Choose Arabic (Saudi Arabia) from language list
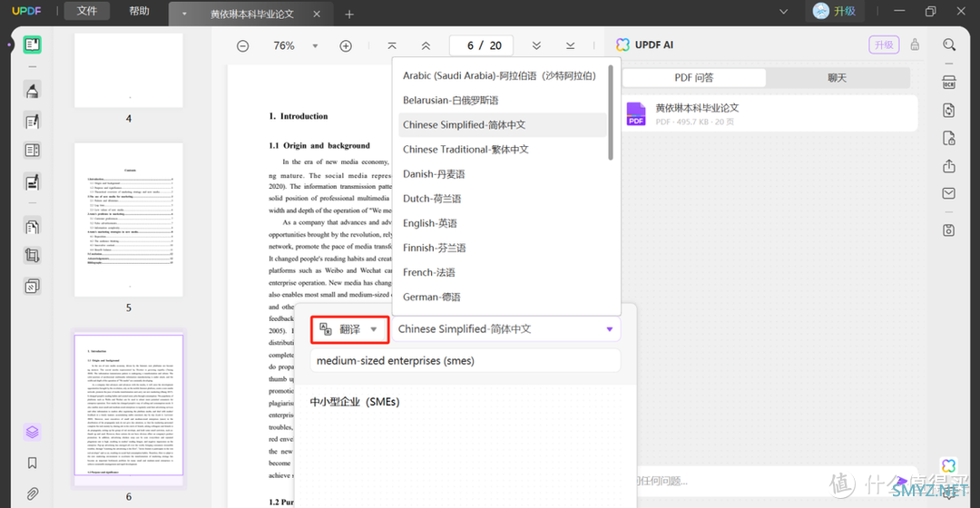 [502, 75]
